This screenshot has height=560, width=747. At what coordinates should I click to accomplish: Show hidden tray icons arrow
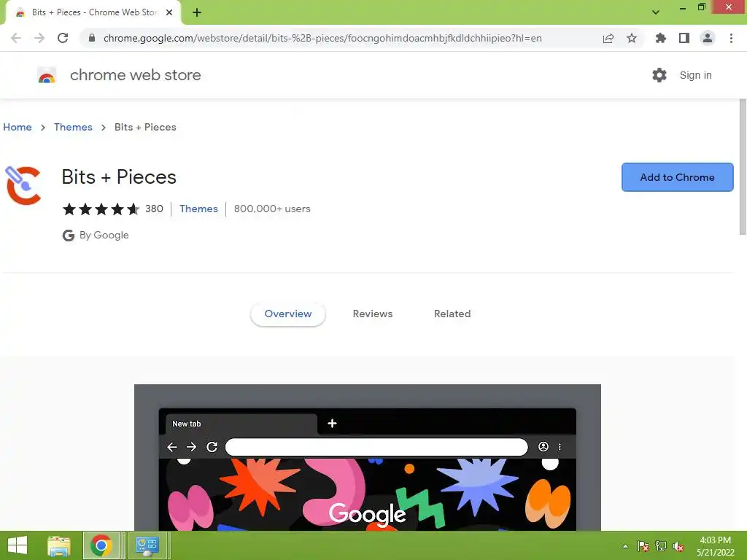(625, 546)
